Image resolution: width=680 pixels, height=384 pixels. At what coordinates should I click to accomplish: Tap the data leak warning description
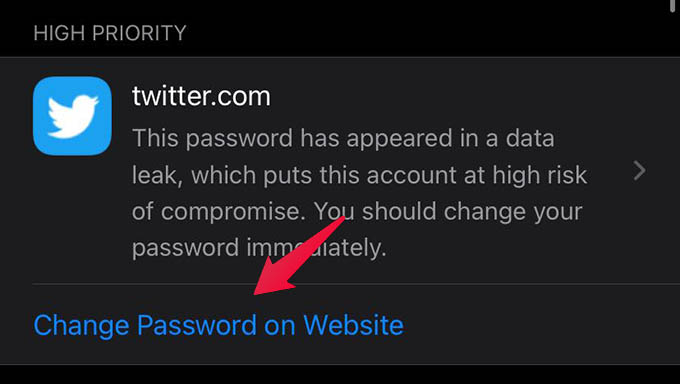click(x=360, y=193)
